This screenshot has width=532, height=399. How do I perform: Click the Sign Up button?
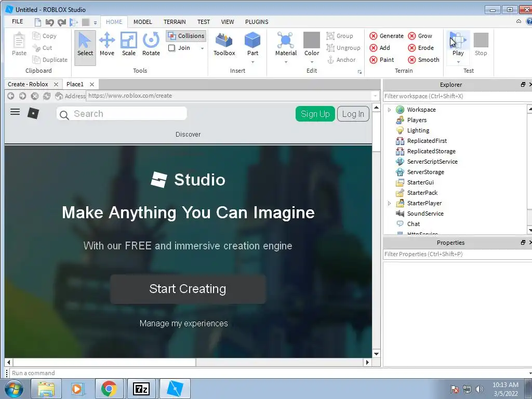pyautogui.click(x=315, y=114)
